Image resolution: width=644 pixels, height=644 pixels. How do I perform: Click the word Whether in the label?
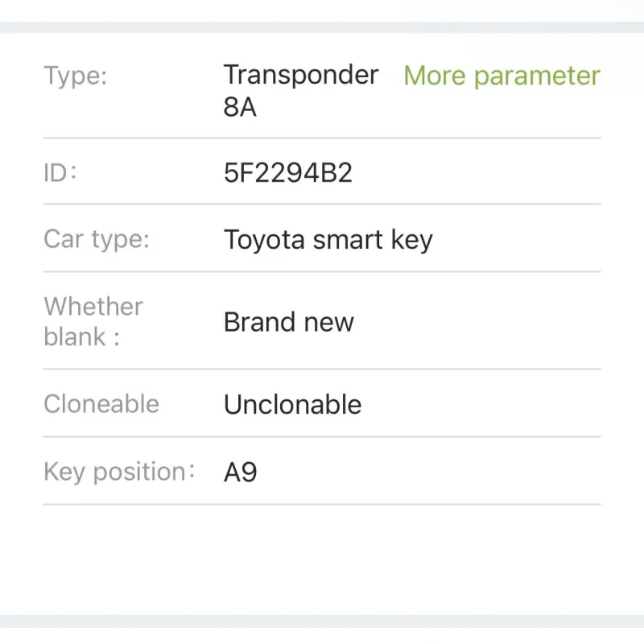[93, 307]
